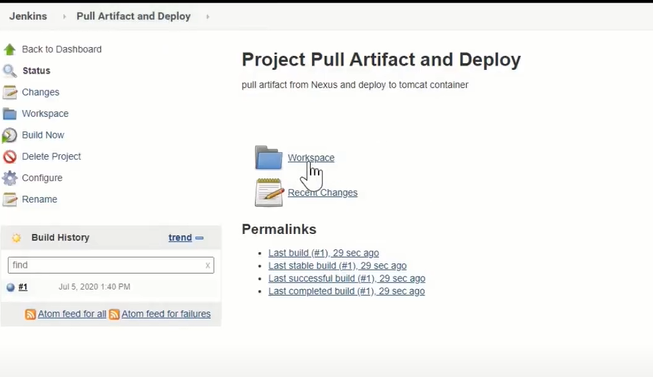
Task: Select Rename in the side menu
Action: click(40, 200)
